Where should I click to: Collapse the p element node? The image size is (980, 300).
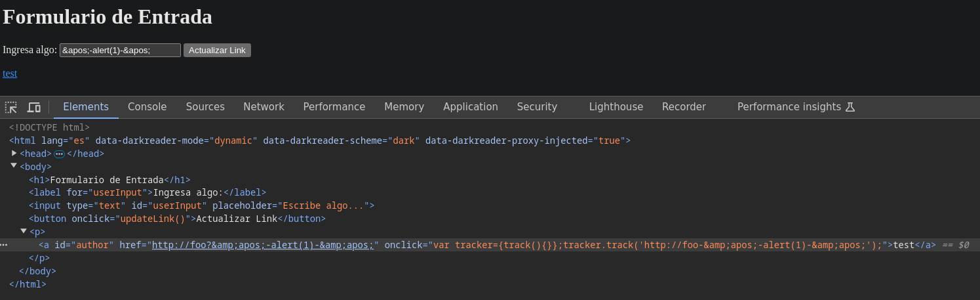tap(24, 231)
